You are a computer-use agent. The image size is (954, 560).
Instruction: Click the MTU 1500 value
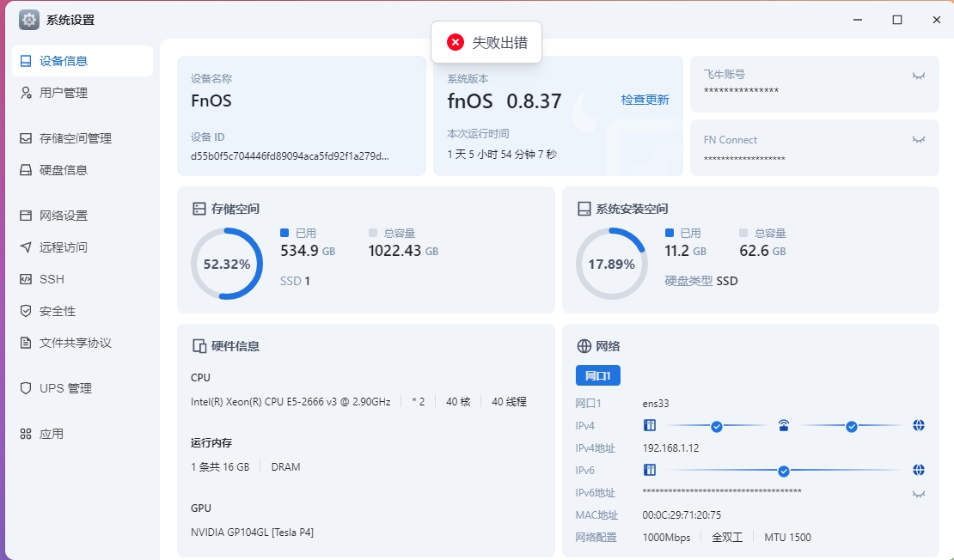(787, 538)
